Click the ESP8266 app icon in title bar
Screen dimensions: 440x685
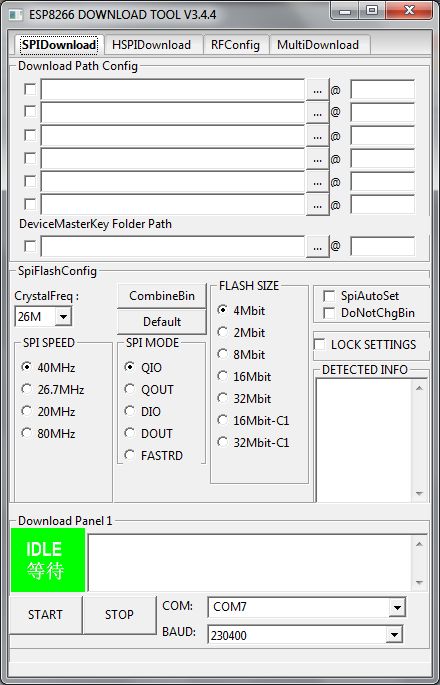15,14
